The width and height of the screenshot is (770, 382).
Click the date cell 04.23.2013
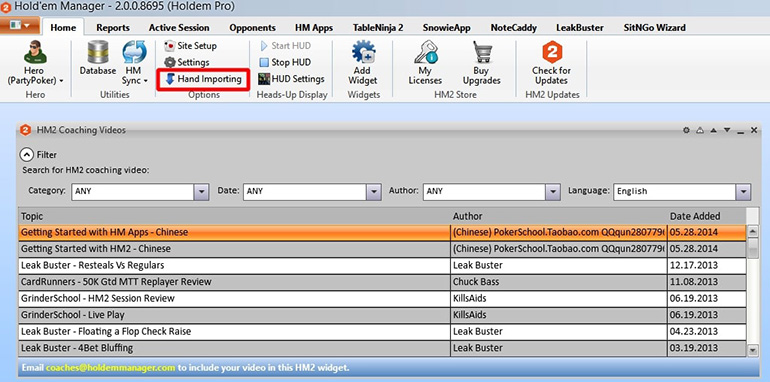707,331
